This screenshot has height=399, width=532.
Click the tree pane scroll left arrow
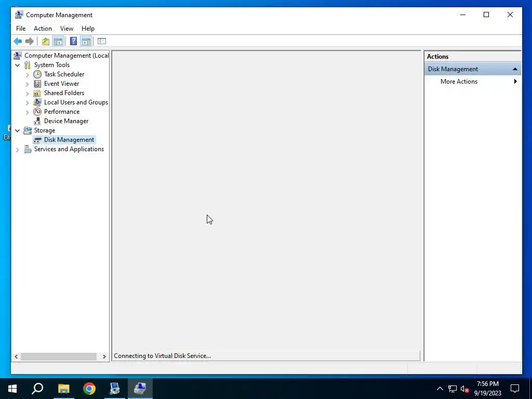point(16,356)
